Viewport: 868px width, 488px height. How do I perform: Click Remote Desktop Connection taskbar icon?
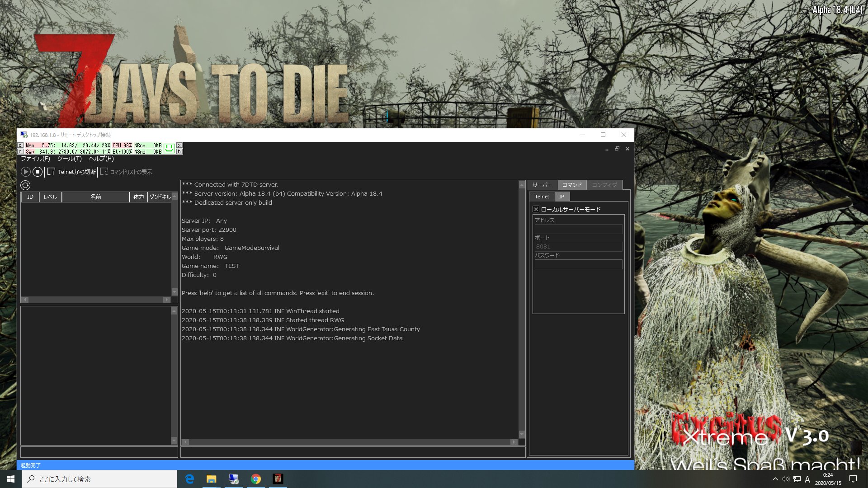(234, 479)
